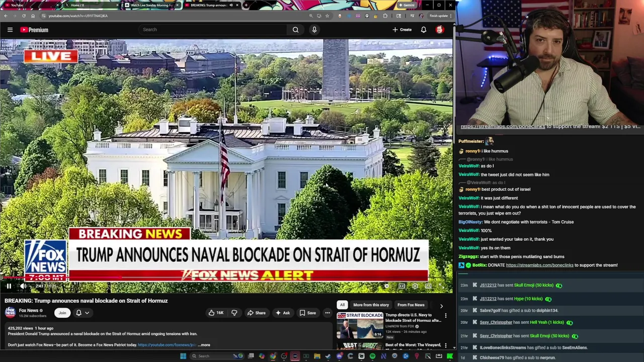Image resolution: width=644 pixels, height=362 pixels.
Task: Click Sexy_Christopher Hell Yeah event user
Action: point(496,322)
